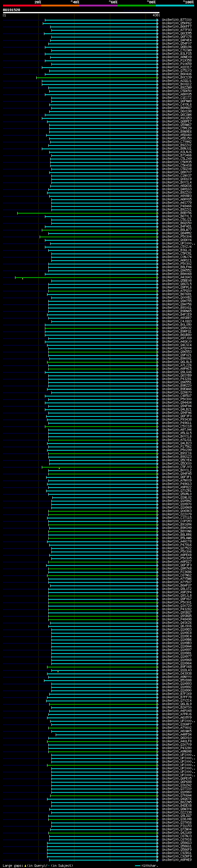This screenshot has width=197, height=868.
Task: Select label UniRef100_O60198
Action: [x=177, y=111]
